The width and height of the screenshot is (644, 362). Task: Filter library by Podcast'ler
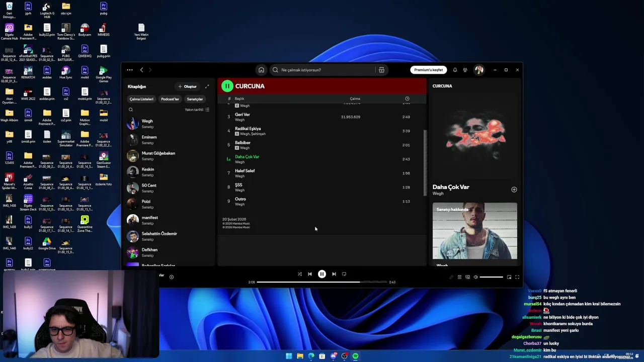(170, 99)
